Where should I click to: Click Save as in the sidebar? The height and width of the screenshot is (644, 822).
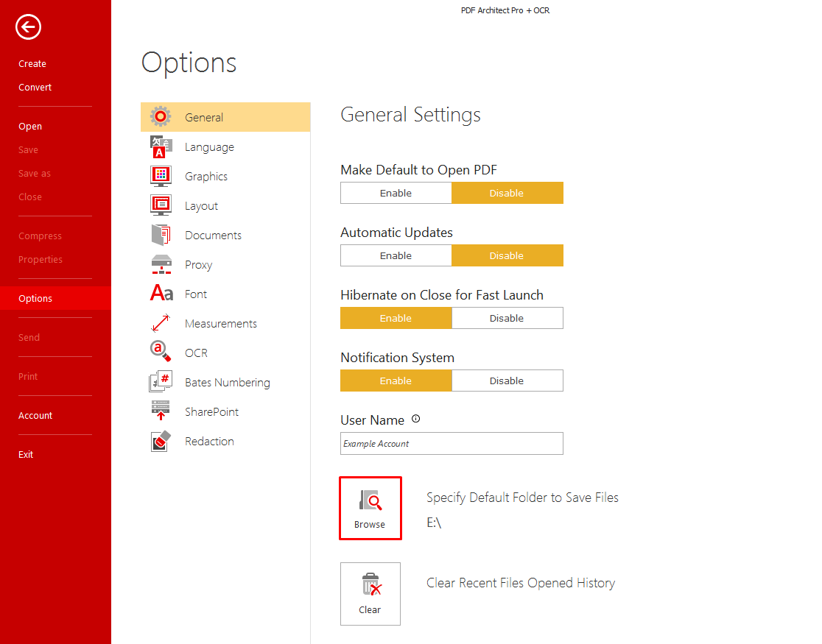pyautogui.click(x=35, y=174)
